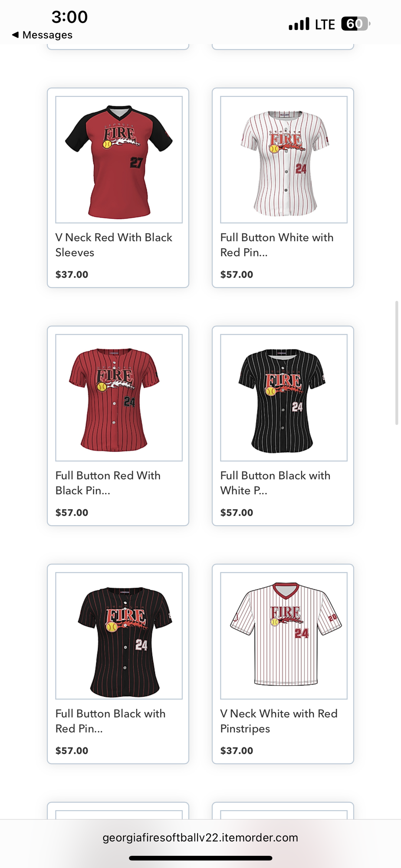Select "Full Button White with Red Pin..." title
Viewport: 401px width, 868px height.
pyautogui.click(x=277, y=245)
